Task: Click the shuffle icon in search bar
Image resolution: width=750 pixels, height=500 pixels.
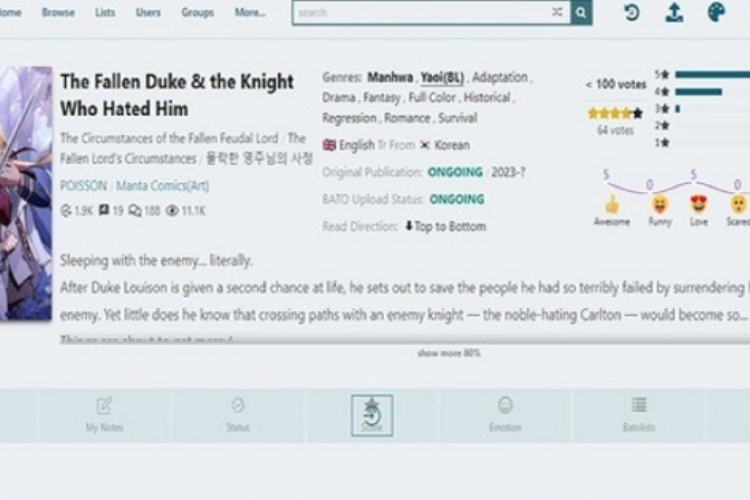Action: tap(557, 12)
